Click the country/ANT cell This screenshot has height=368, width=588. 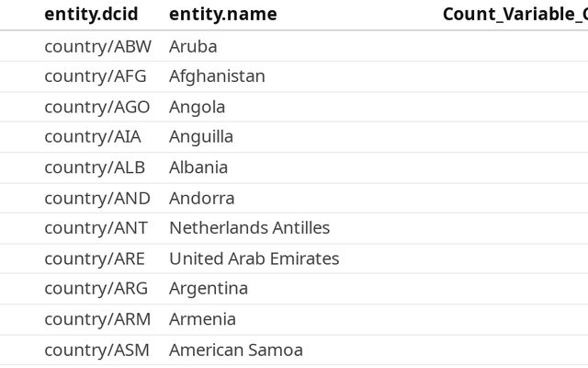click(x=96, y=228)
